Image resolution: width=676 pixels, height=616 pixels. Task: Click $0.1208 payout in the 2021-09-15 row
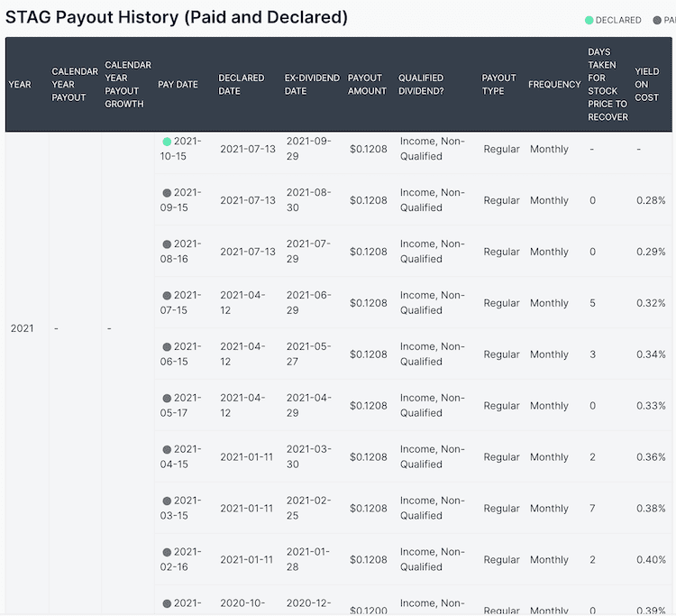click(369, 200)
